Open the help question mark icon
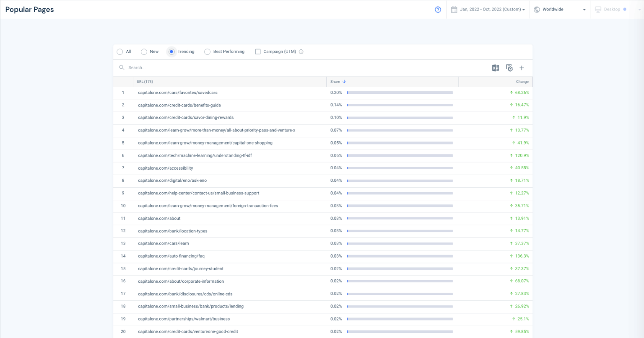Screen dimensions: 644x338 (438, 9)
